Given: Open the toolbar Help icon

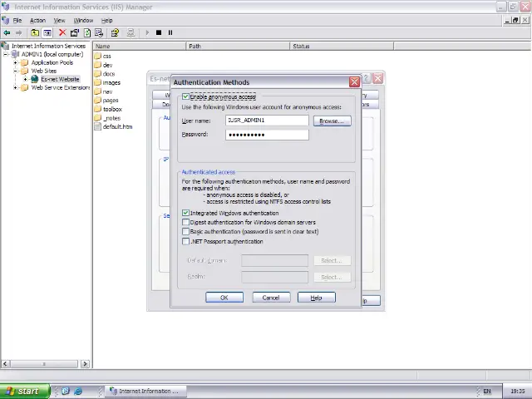Looking at the screenshot, I should pos(115,32).
